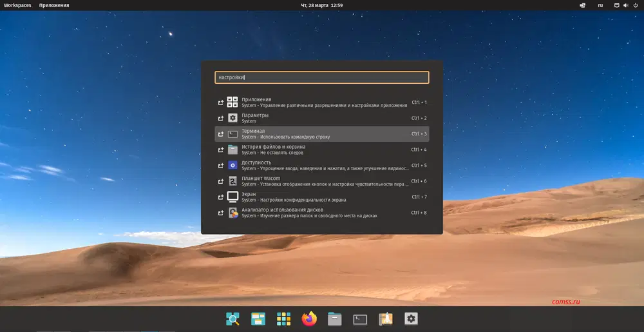Open Settings gear icon in dock
The height and width of the screenshot is (332, 644).
click(411, 318)
